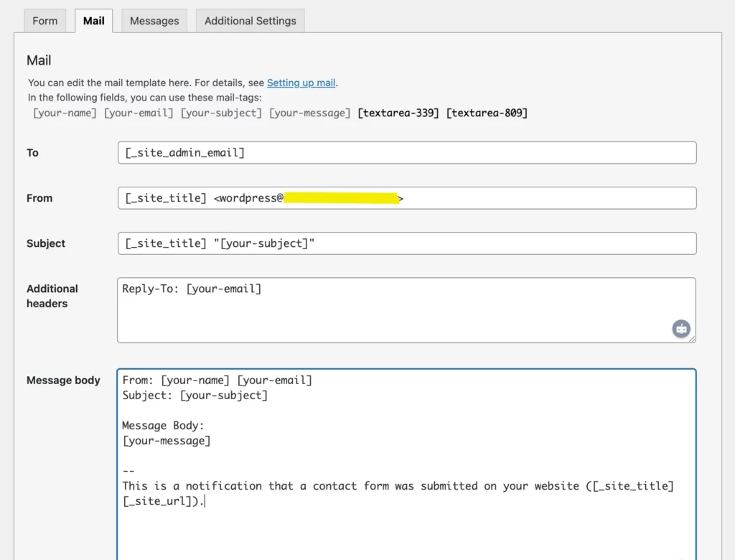
Task: Click the To field label
Action: (x=32, y=152)
